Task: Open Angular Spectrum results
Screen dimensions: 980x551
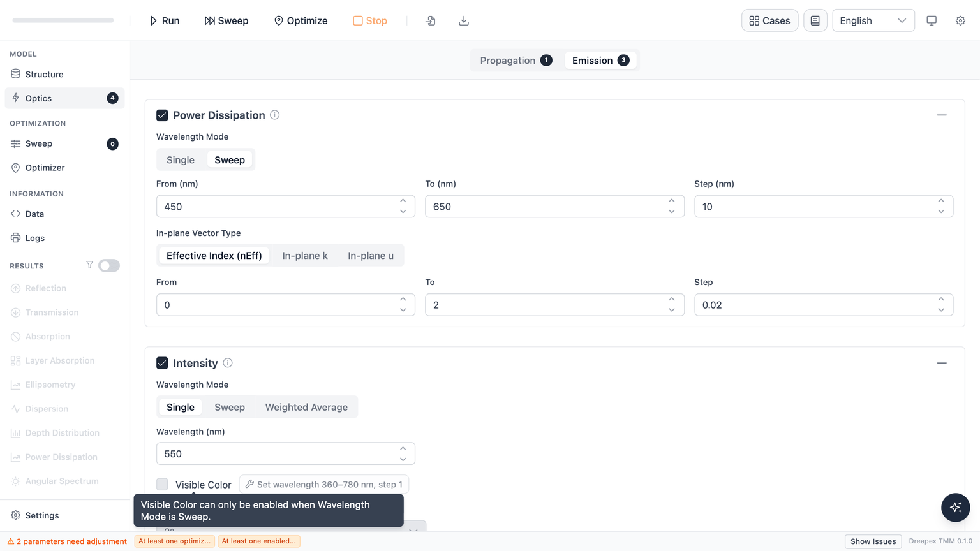Action: 64,481
